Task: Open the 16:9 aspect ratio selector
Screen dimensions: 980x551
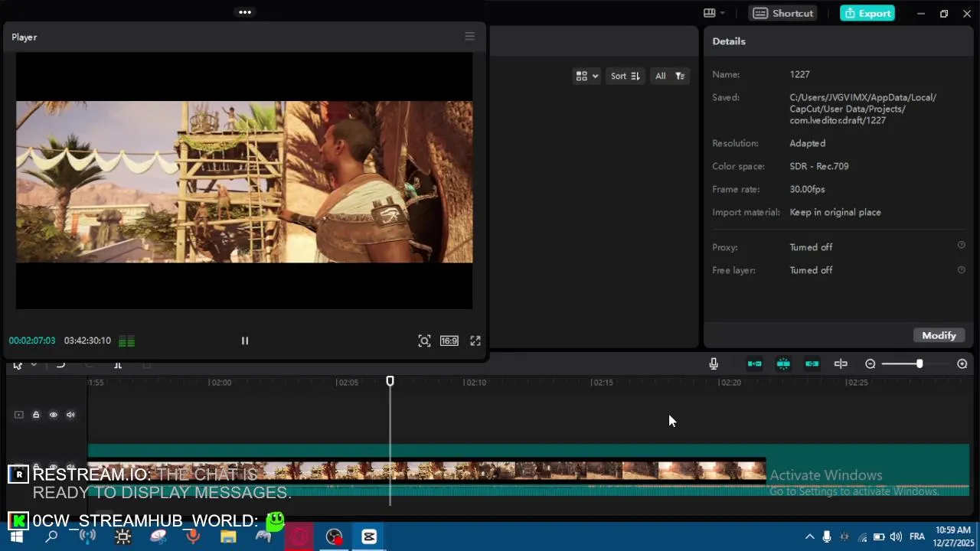Action: (449, 341)
